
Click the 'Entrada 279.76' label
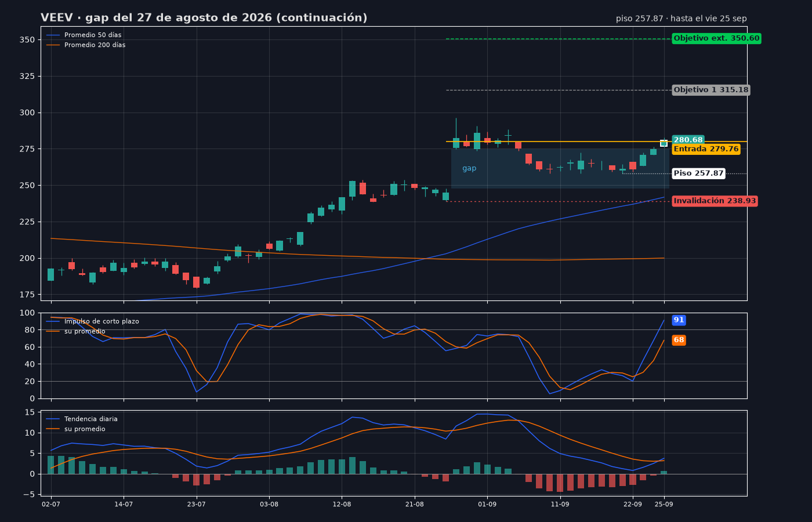click(706, 149)
